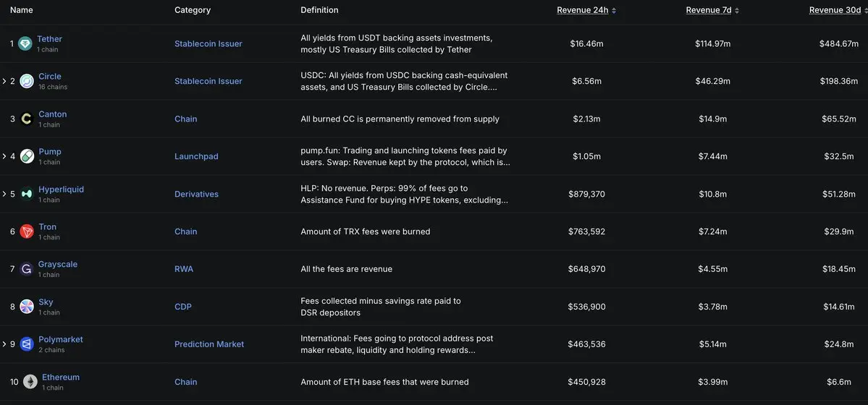This screenshot has width=868, height=405.
Task: Click the Tron logo icon
Action: click(x=27, y=231)
